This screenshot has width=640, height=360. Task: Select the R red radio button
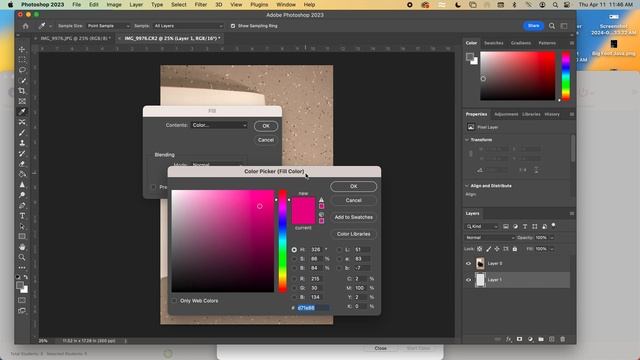[294, 279]
